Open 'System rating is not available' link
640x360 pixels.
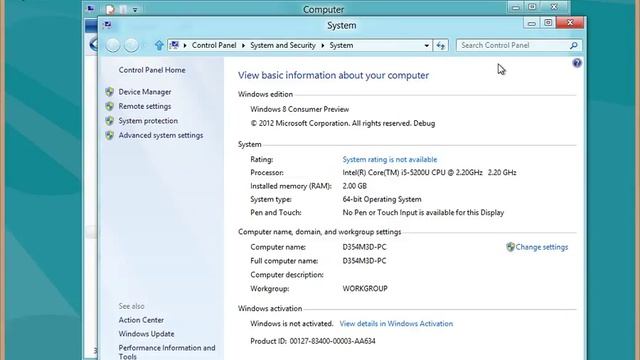tap(389, 159)
